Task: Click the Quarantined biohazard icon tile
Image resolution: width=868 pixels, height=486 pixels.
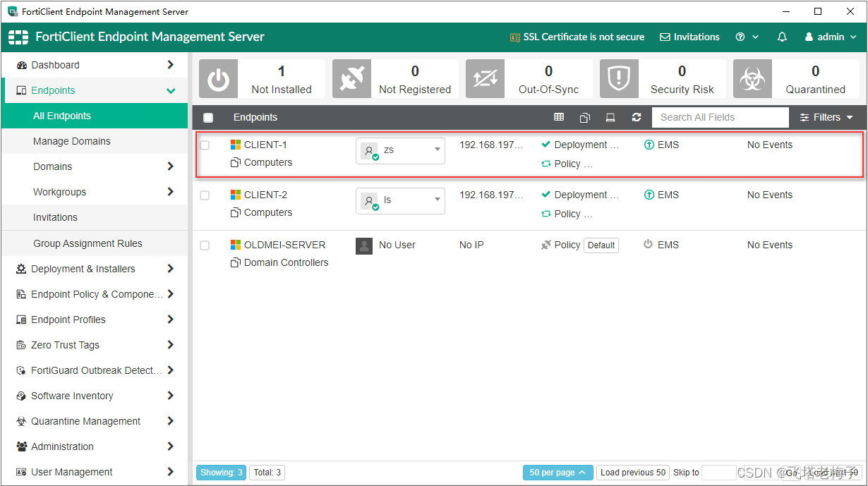Action: [x=752, y=79]
